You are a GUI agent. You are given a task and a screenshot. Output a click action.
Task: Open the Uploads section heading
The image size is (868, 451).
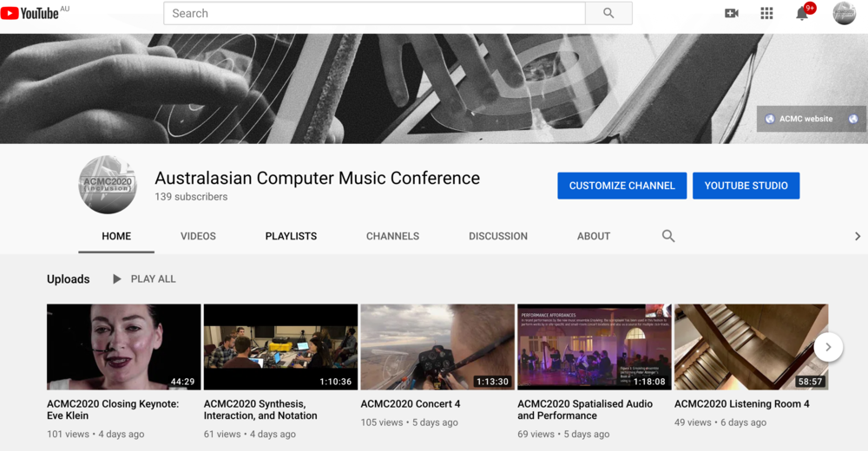(x=68, y=279)
